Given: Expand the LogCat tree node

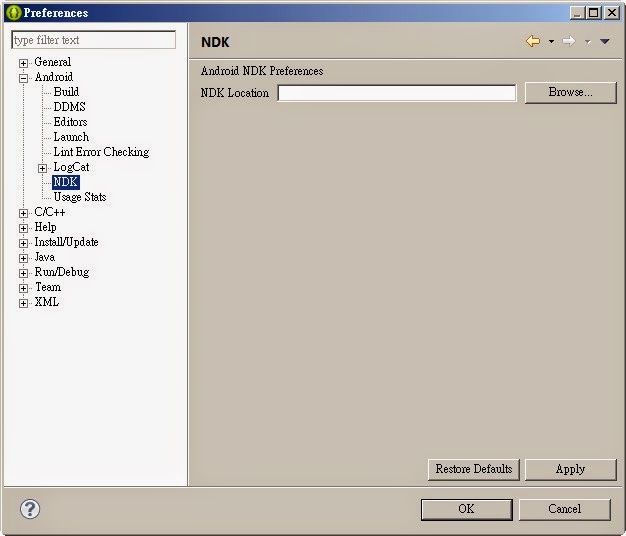Looking at the screenshot, I should click(x=42, y=168).
